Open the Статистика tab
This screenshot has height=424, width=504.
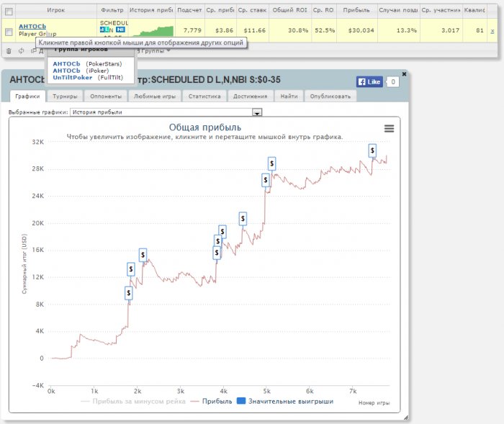click(205, 96)
